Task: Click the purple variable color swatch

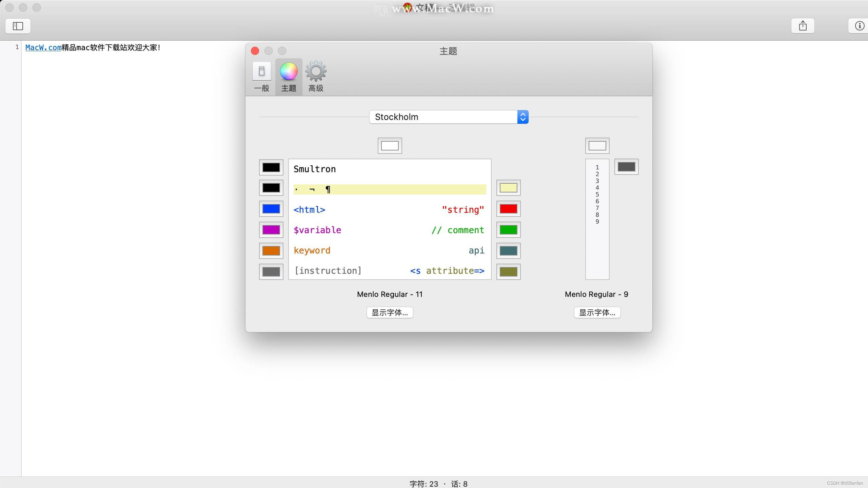Action: (x=271, y=230)
